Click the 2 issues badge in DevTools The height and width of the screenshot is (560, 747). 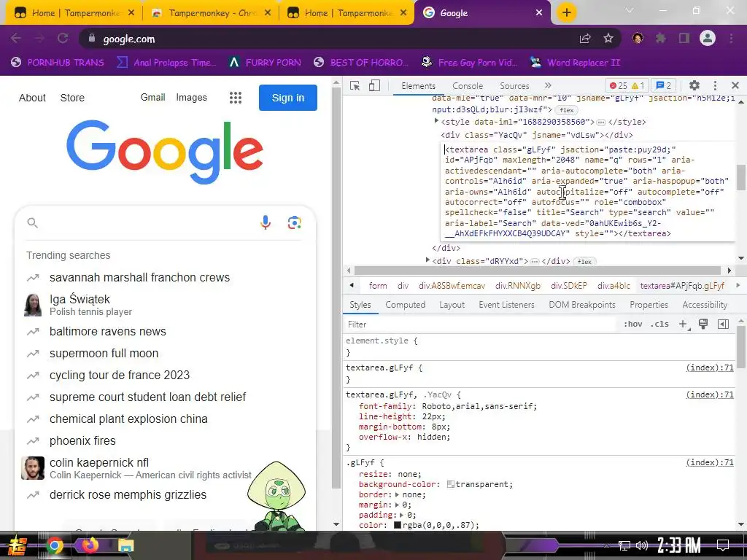click(x=664, y=86)
